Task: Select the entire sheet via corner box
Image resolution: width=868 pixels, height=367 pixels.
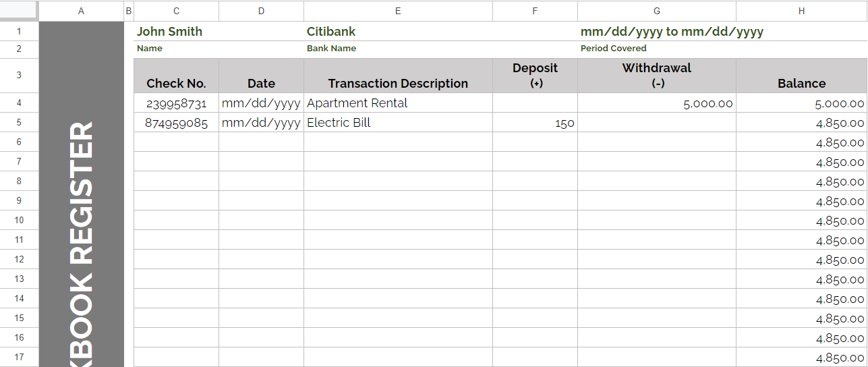Action: pyautogui.click(x=19, y=10)
